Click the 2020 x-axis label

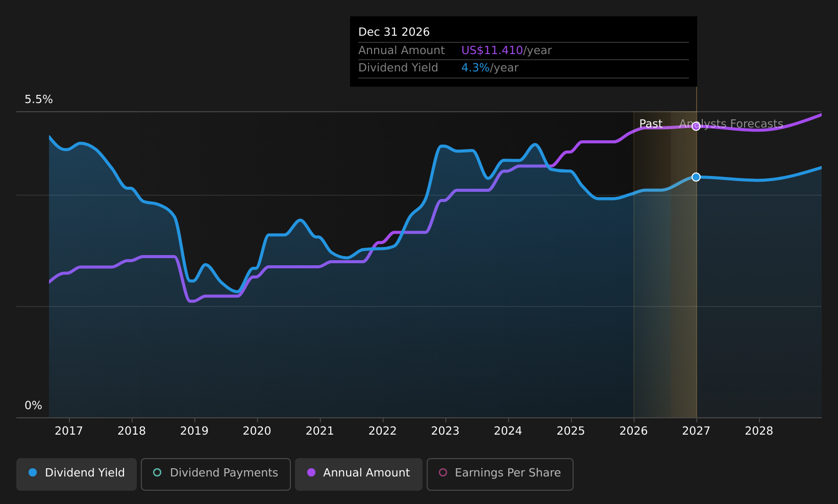(x=257, y=431)
